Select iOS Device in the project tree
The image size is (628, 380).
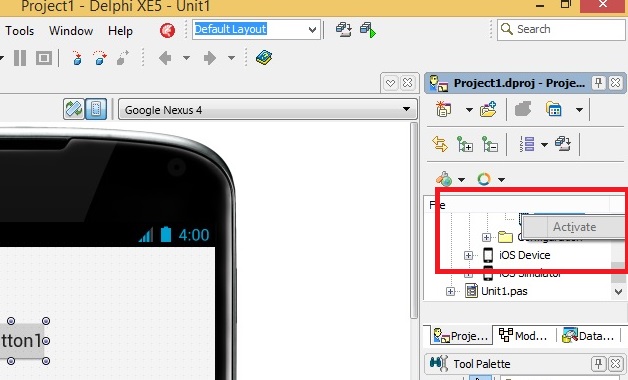(x=525, y=255)
